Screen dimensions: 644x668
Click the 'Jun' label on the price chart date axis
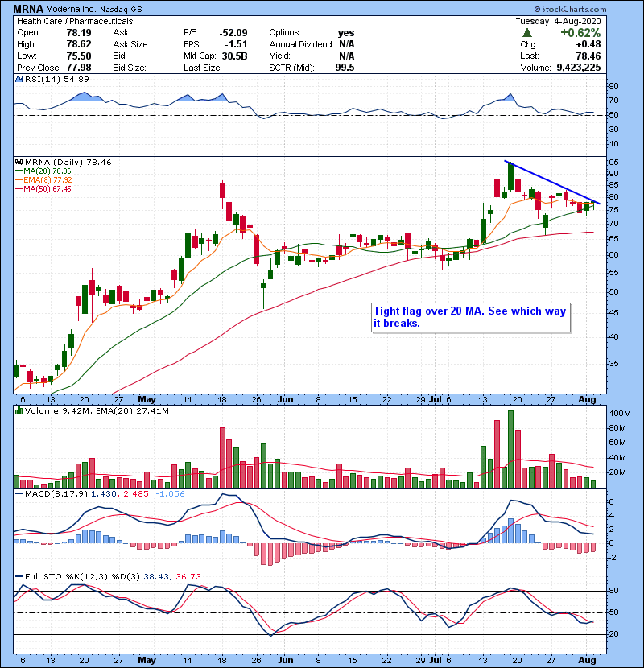coord(286,398)
